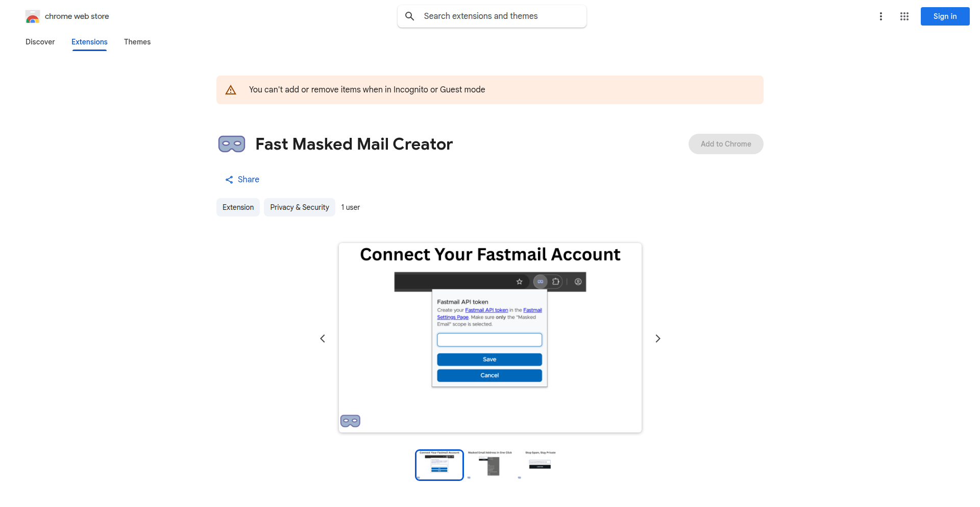Open the Privacy & Security category chip
Viewport: 980px width, 507px height.
[299, 207]
